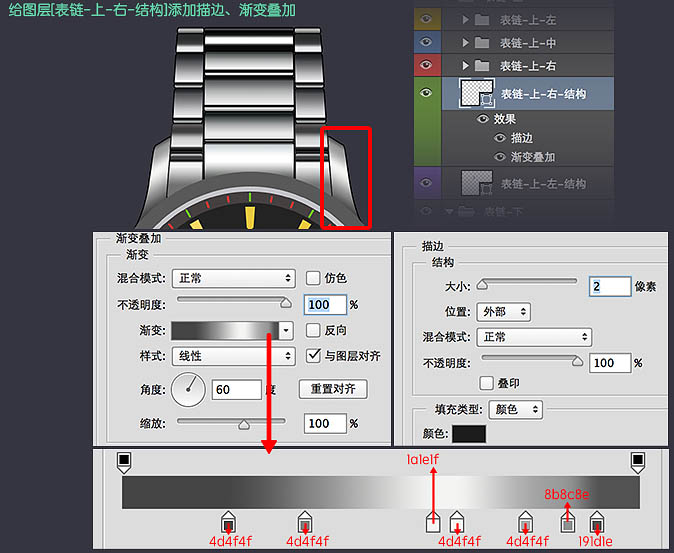Click the angle dial control
Viewport: 674px width, 553px height.
(x=188, y=390)
